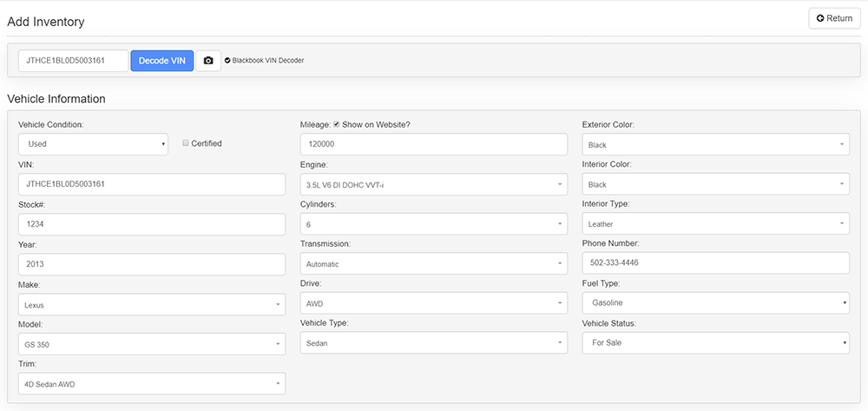Select the Exterior Color dropdown

[x=715, y=144]
